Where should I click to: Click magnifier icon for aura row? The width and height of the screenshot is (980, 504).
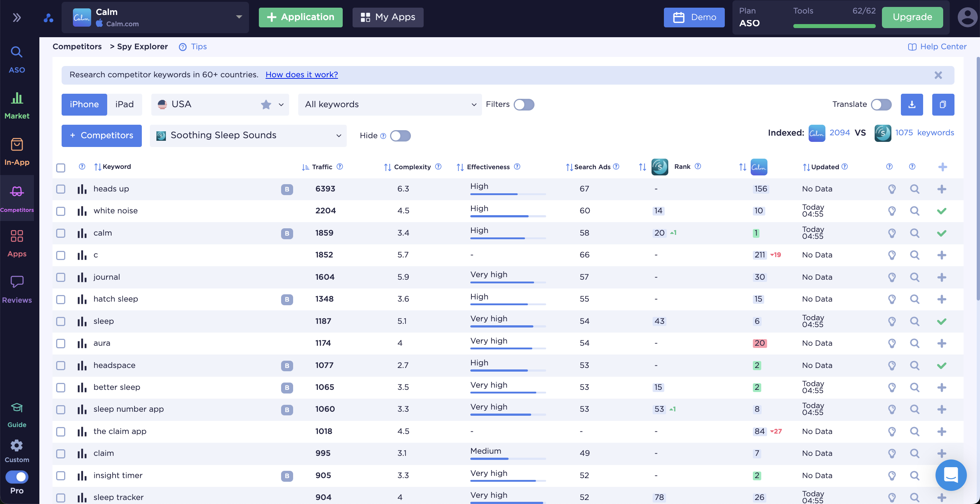pyautogui.click(x=914, y=344)
